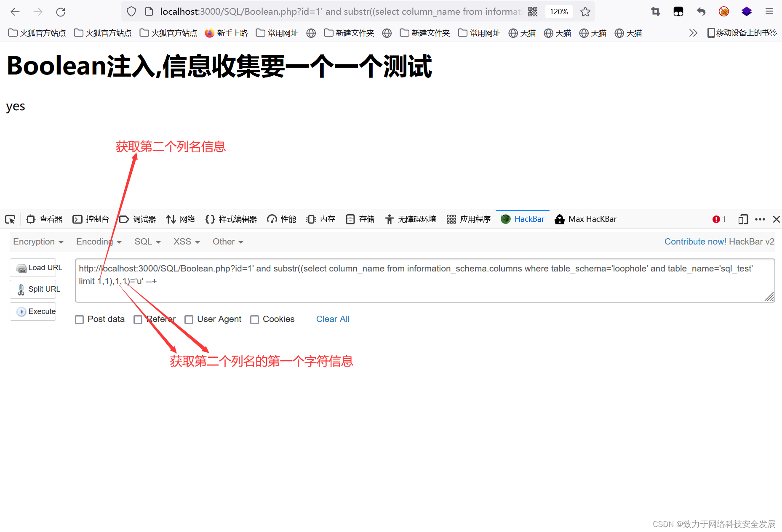Open the orange blocker extension icon

click(724, 12)
